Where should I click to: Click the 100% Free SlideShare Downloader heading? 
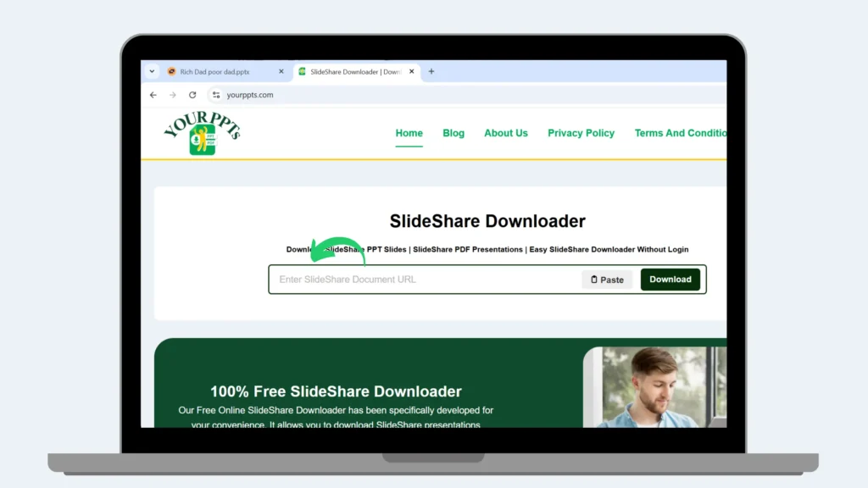(336, 391)
